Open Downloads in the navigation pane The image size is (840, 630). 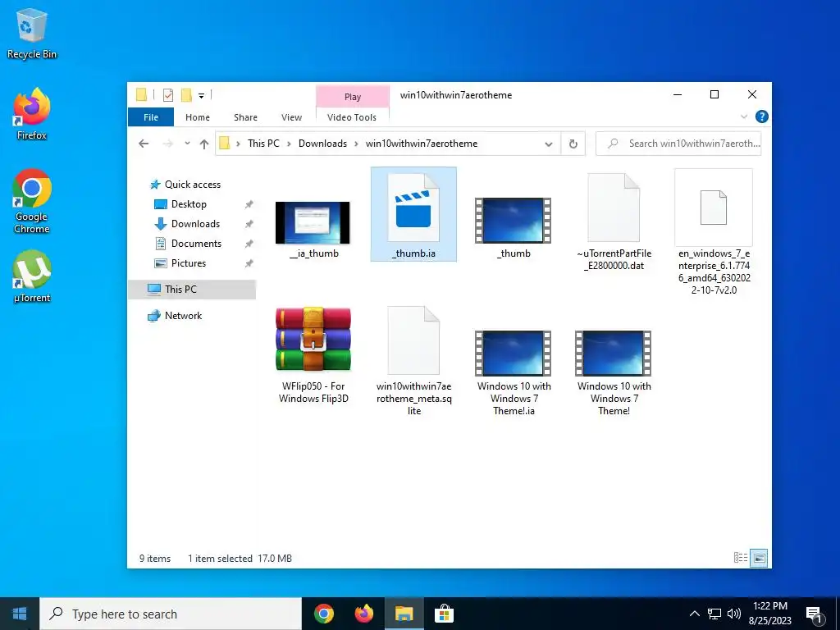(195, 224)
